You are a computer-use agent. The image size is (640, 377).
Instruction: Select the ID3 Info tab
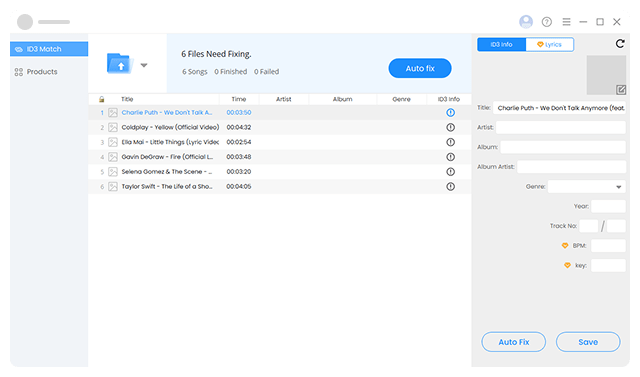[502, 44]
